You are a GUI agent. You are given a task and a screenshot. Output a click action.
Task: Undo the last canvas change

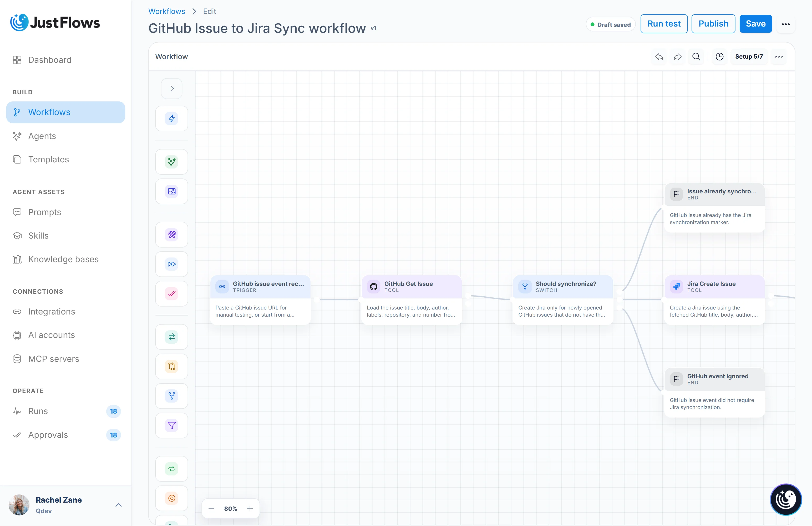click(x=659, y=56)
